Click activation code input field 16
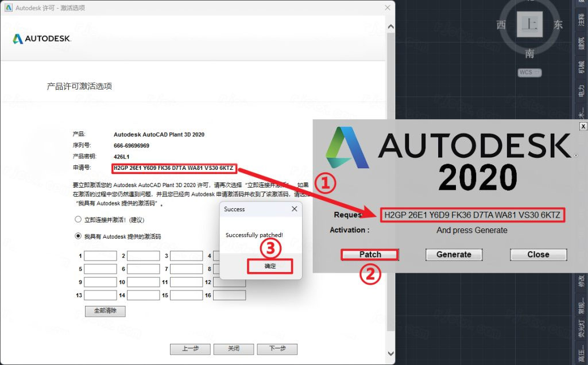Screen dimensions: 588x365 (x=230, y=296)
